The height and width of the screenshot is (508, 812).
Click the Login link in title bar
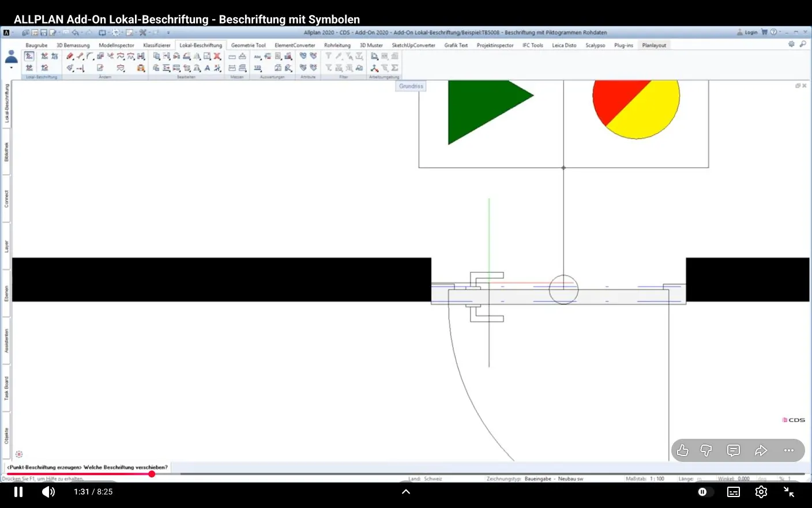751,32
